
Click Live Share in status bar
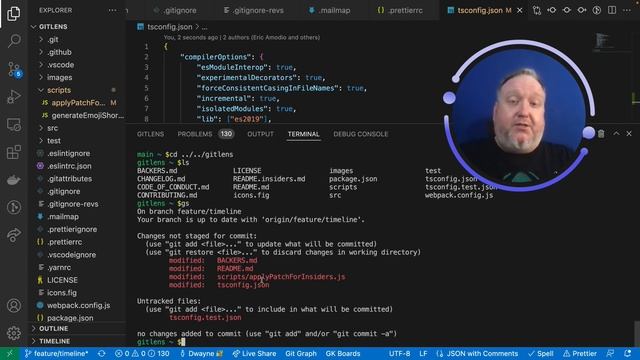pos(254,353)
